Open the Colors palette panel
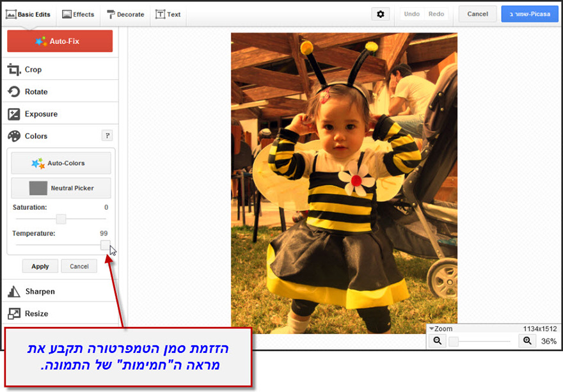The width and height of the screenshot is (563, 392). pos(37,136)
